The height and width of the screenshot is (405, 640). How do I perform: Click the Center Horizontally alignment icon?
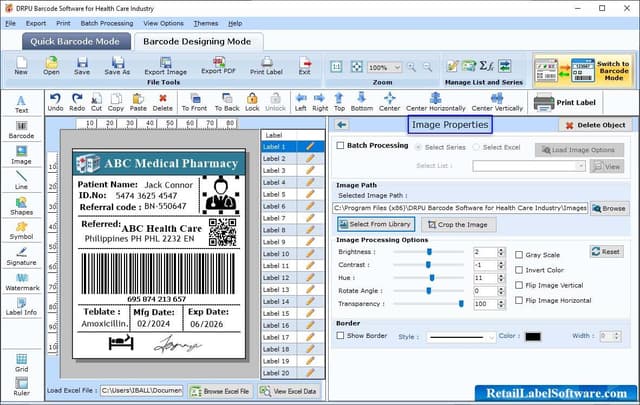pos(437,97)
